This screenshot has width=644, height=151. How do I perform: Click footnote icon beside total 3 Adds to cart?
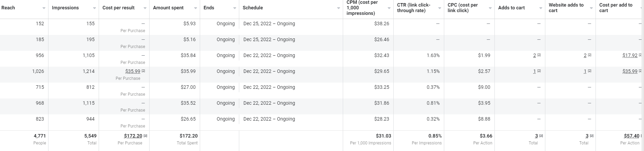point(541,136)
